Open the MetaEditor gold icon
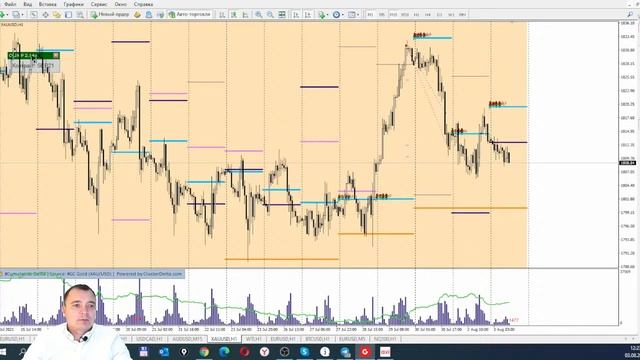The width and height of the screenshot is (640, 360). tap(137, 15)
